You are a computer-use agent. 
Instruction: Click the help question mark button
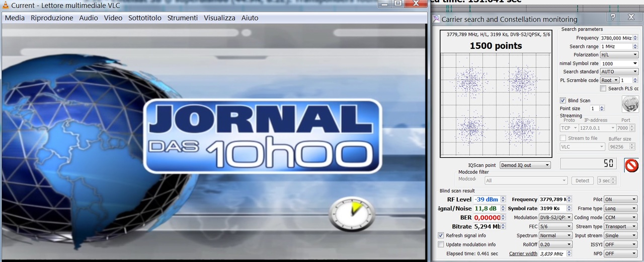(612, 17)
